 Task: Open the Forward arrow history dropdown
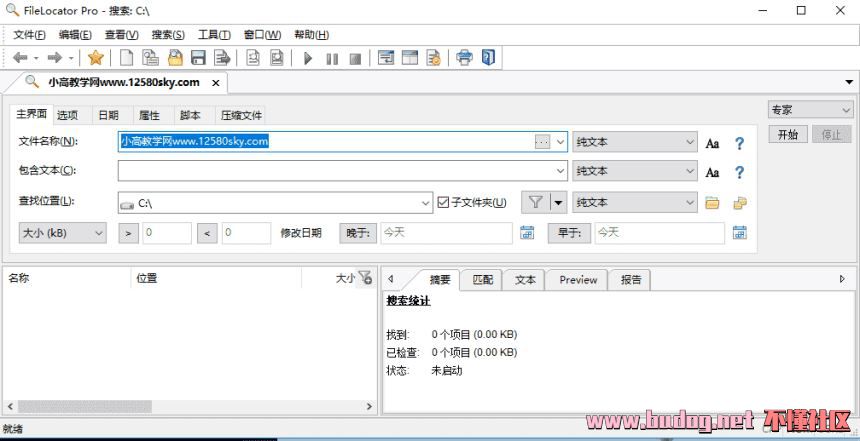click(71, 58)
